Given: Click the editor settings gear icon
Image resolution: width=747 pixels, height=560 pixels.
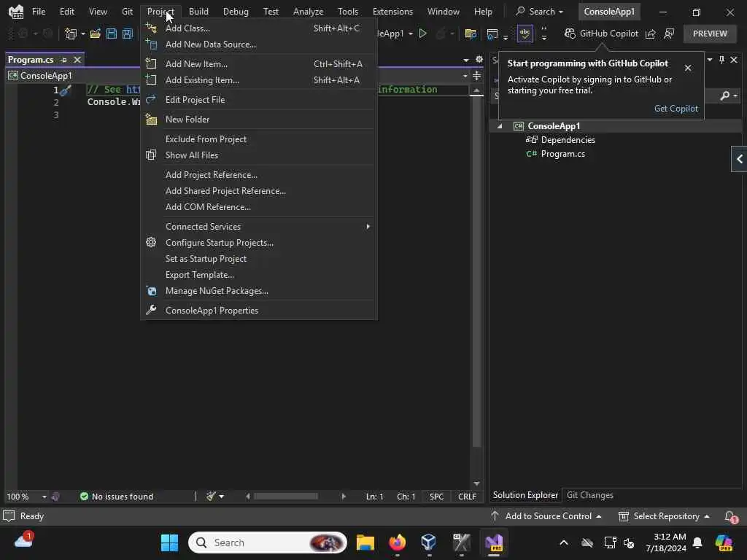Looking at the screenshot, I should [x=479, y=60].
